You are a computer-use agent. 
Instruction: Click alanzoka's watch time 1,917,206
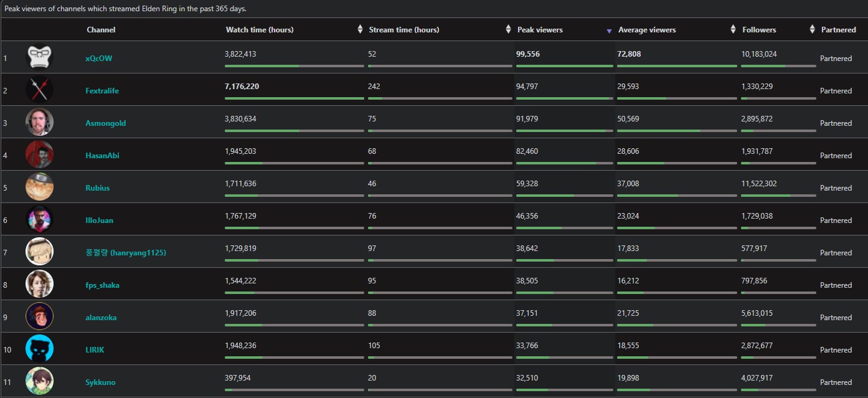click(x=240, y=313)
